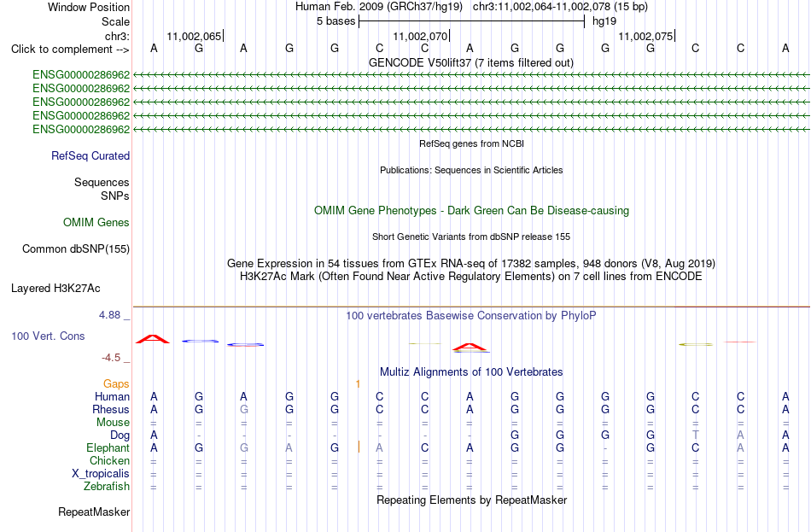Image resolution: width=811 pixels, height=532 pixels.
Task: Click the Layered H3K27Ac track label
Action: (x=55, y=289)
